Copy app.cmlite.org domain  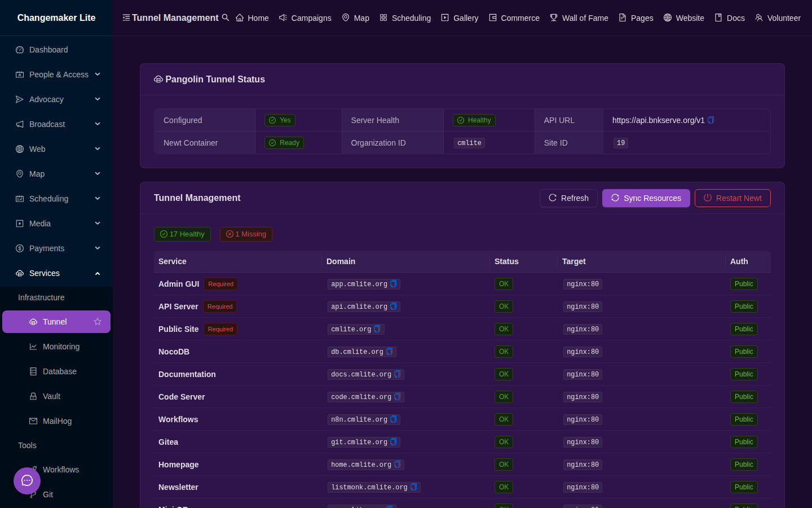click(x=394, y=284)
